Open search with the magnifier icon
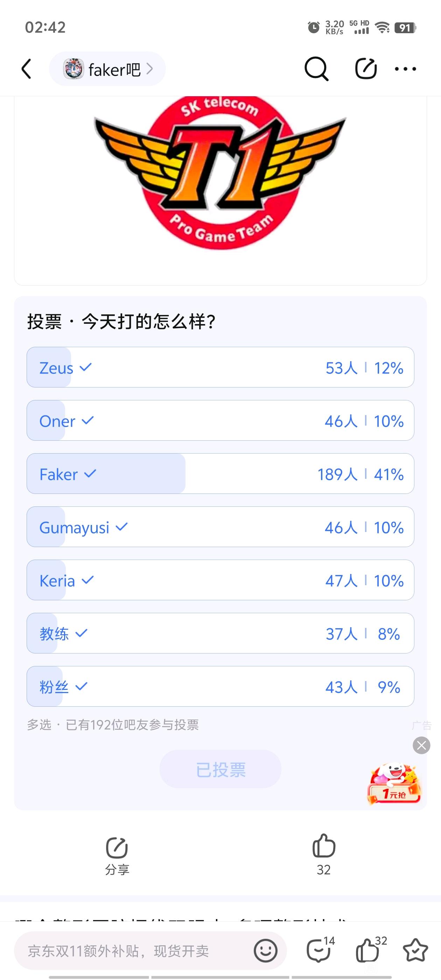The image size is (441, 980). click(316, 69)
